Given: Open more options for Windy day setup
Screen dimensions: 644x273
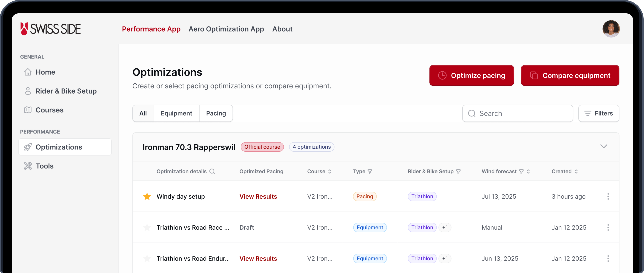Looking at the screenshot, I should (608, 196).
